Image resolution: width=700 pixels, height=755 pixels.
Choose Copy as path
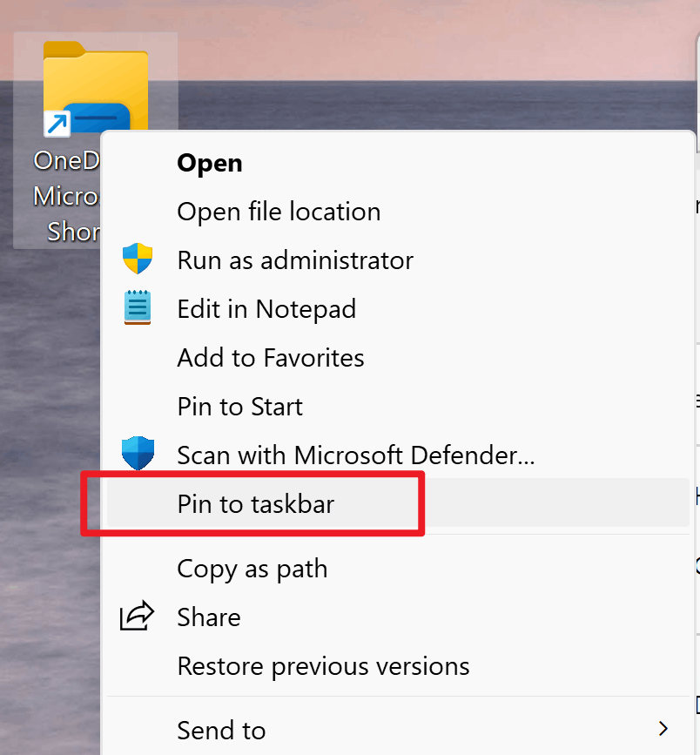click(x=398, y=568)
